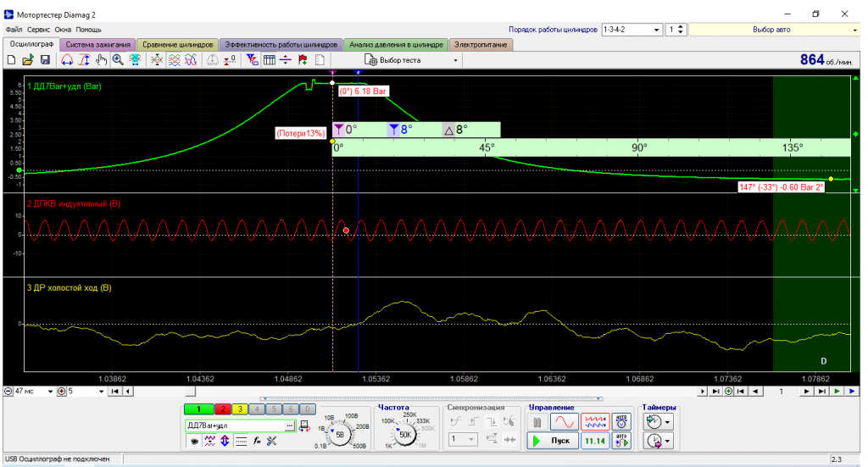Select the horizontal measurement arc tool
The height and width of the screenshot is (467, 868).
click(x=67, y=60)
